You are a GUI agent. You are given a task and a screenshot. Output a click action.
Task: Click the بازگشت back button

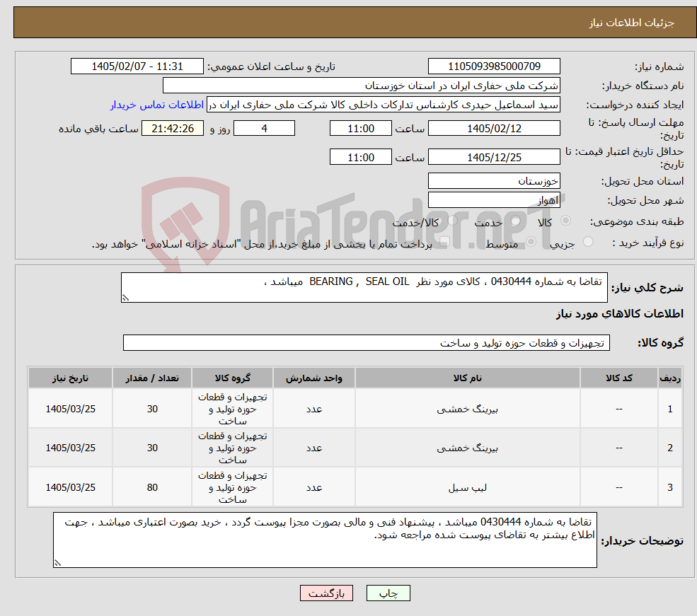point(326,593)
